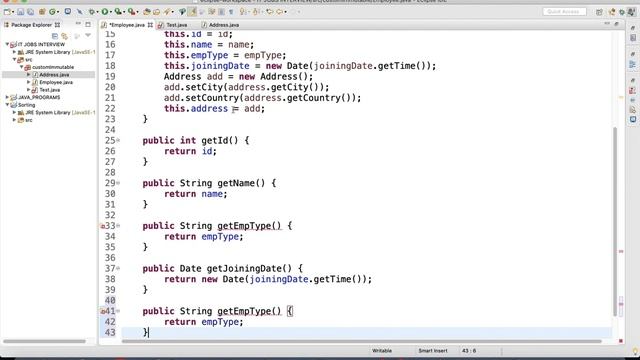Image resolution: width=640 pixels, height=360 pixels.
Task: Open dropdown arrow next to Debug icon
Action: (98, 12)
